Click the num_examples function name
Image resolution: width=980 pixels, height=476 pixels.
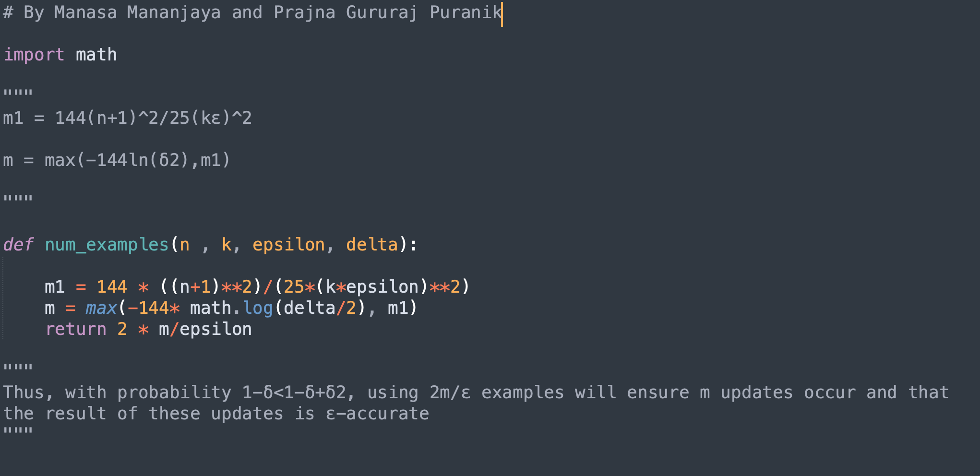pos(107,245)
